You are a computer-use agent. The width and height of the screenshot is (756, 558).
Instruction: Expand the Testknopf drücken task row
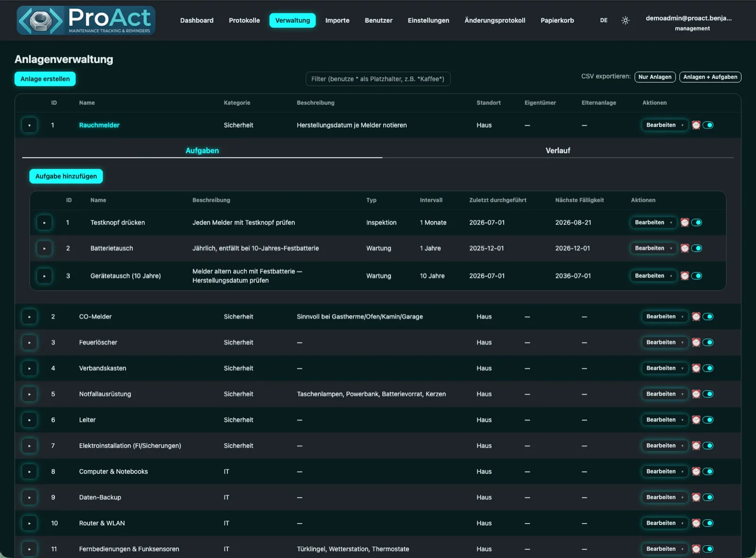(x=44, y=223)
